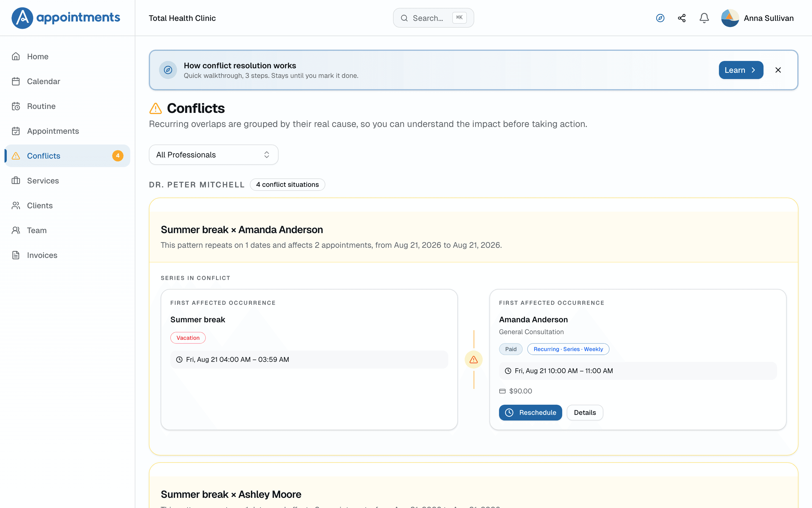Click the Learn button in banner
812x508 pixels.
(741, 70)
